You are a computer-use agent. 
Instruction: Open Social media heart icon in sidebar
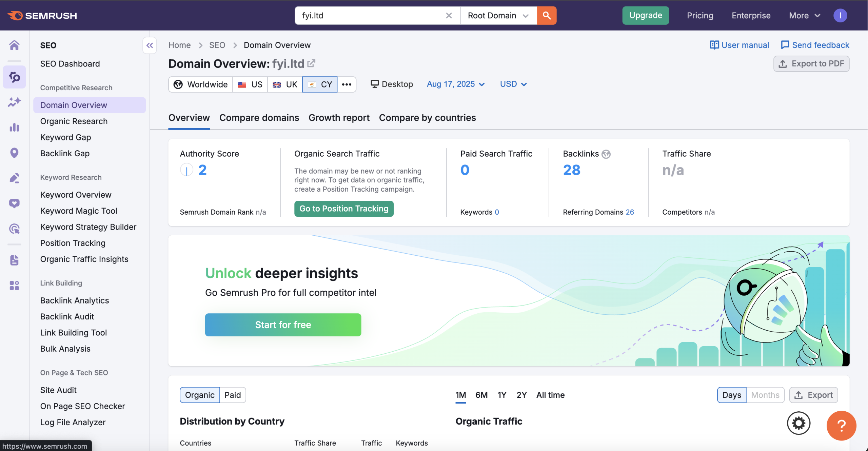click(x=14, y=203)
